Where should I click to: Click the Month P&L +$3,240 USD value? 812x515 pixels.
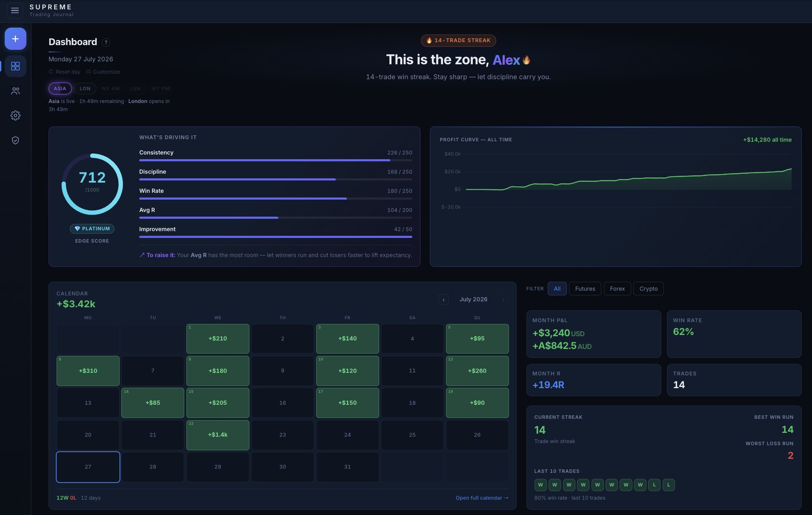[558, 333]
